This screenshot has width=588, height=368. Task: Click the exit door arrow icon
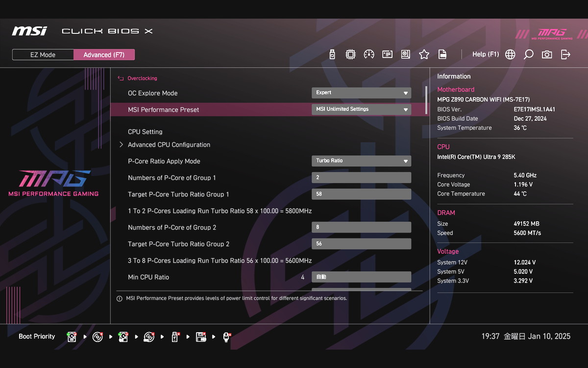pyautogui.click(x=565, y=54)
